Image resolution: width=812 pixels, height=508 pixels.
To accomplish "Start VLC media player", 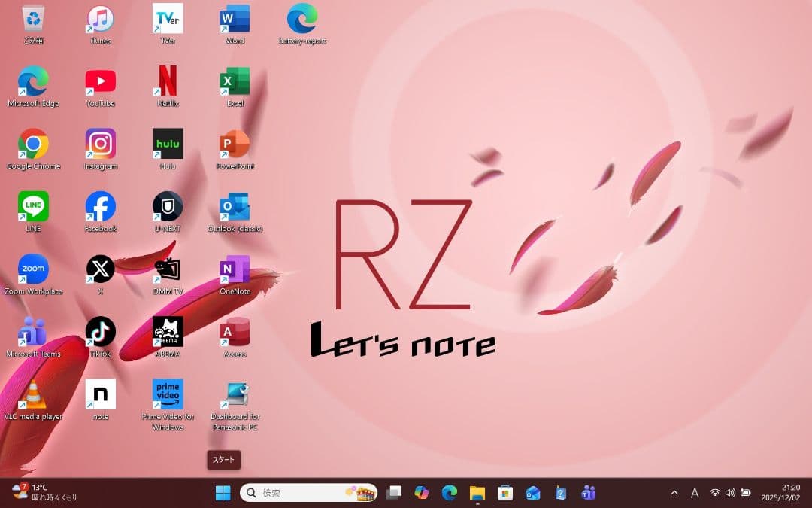I will [33, 395].
